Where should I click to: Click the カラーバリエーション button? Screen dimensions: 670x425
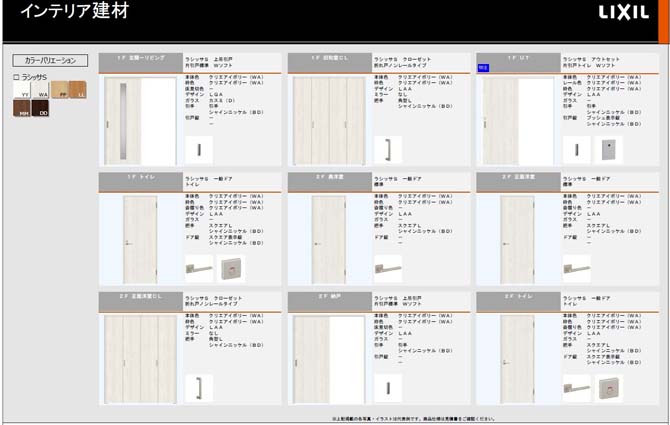click(x=50, y=60)
